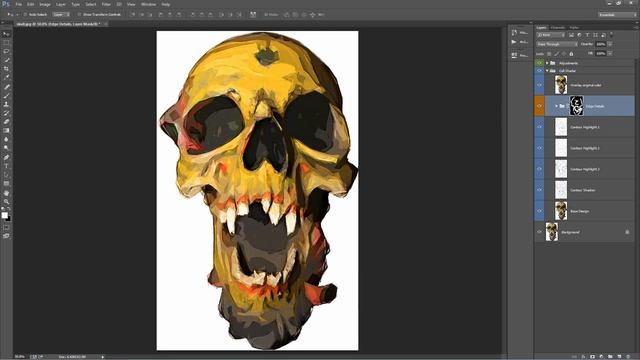This screenshot has width=640, height=360.
Task: Expand the Edge Details group arrow
Action: click(x=556, y=106)
